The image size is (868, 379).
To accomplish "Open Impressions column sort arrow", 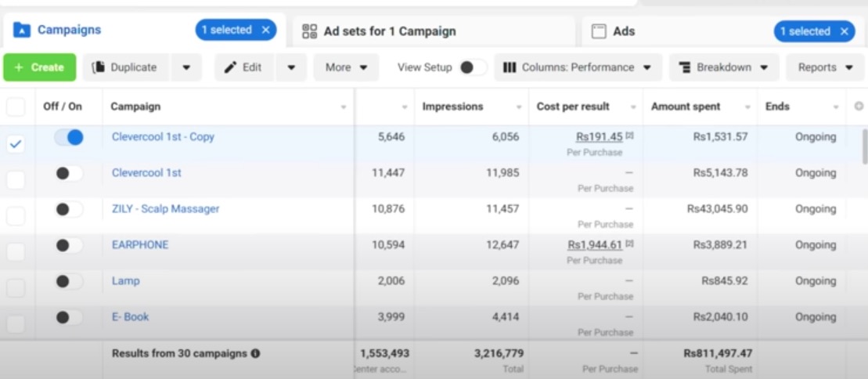I will pos(519,107).
